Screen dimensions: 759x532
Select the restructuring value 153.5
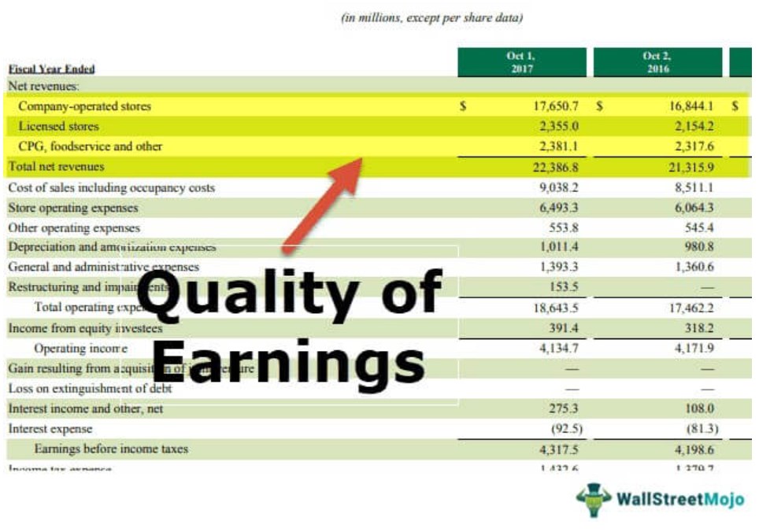(x=564, y=286)
